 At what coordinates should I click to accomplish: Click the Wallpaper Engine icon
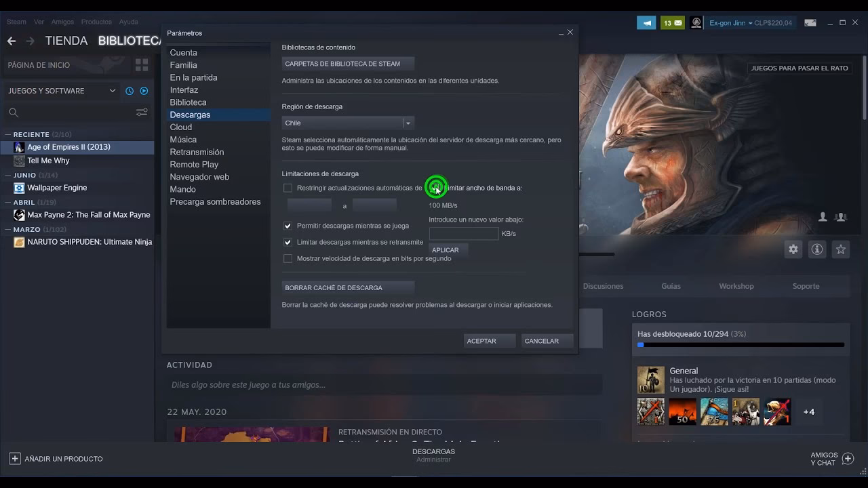19,188
